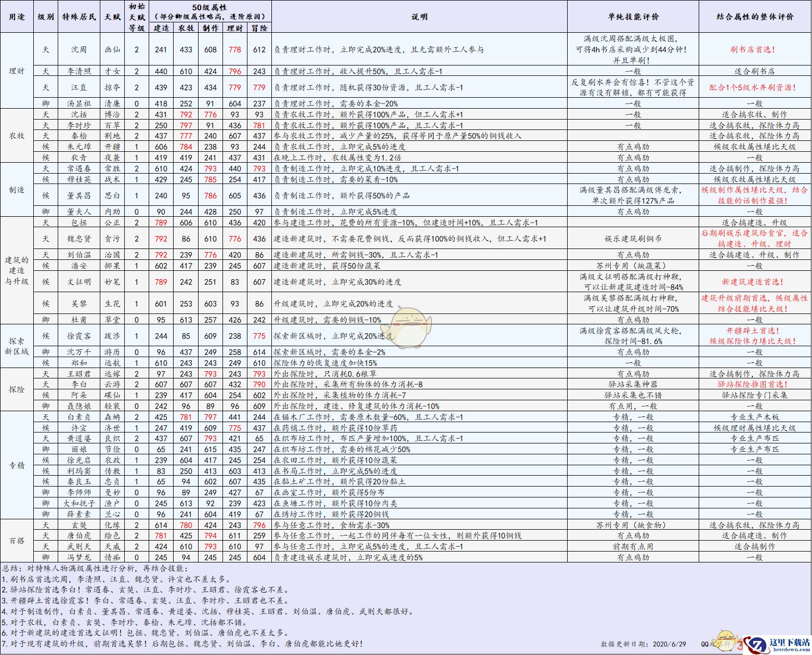The width and height of the screenshot is (812, 655).
Task: Click the red 新建筑建造首选! evaluation cell
Action: pos(754,282)
